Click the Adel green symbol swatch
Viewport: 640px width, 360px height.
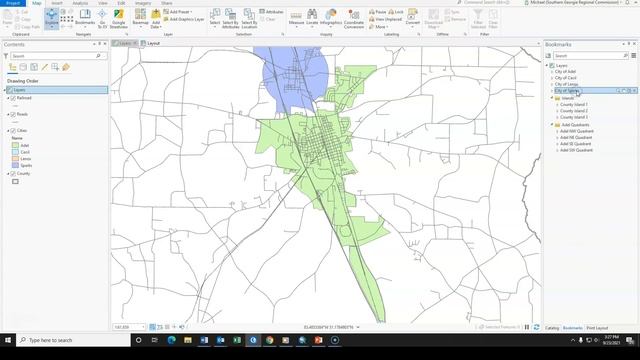15,145
